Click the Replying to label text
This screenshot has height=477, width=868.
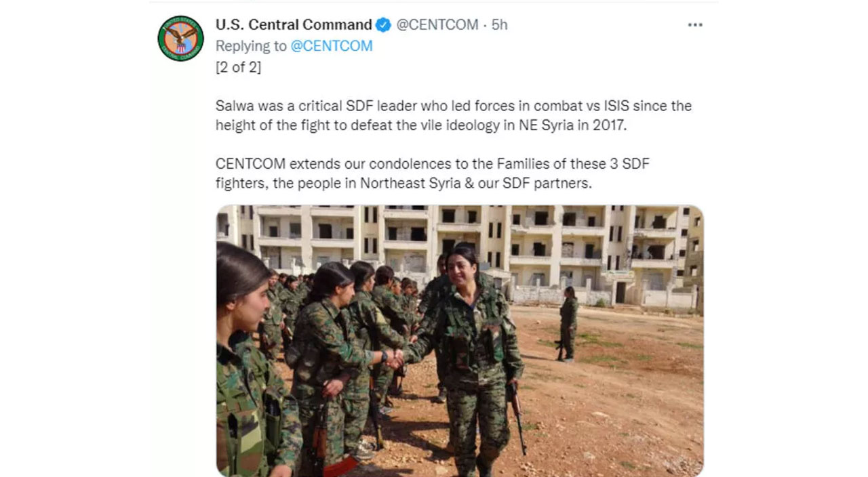[251, 46]
